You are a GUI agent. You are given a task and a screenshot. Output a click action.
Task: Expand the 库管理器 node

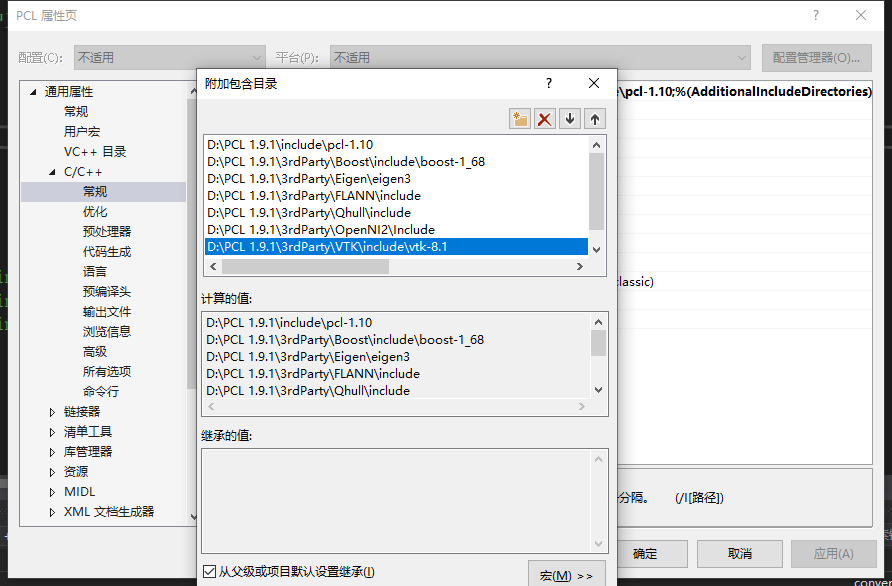(52, 452)
